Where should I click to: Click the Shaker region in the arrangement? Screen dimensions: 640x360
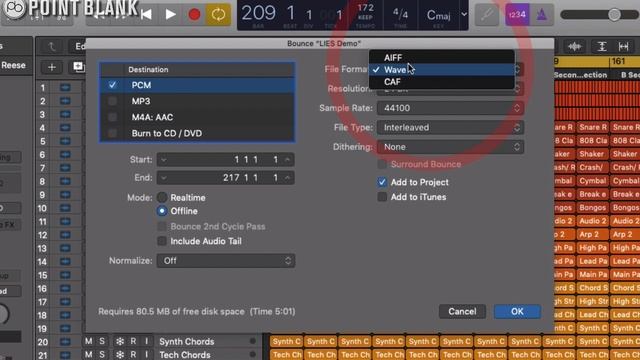coord(592,154)
